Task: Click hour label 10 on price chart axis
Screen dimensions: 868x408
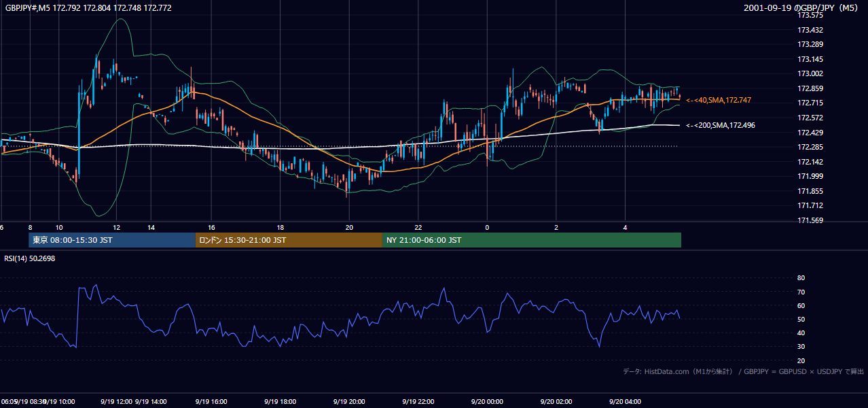Action: 59,228
